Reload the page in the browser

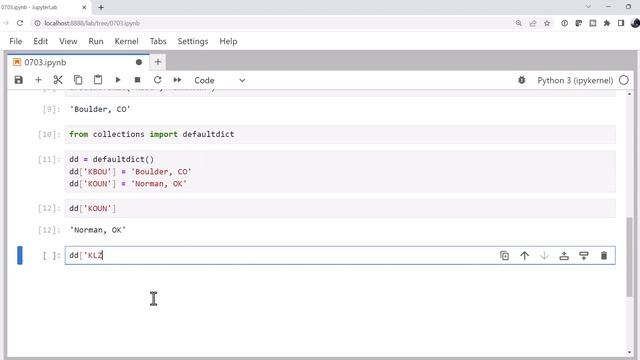coord(20,23)
